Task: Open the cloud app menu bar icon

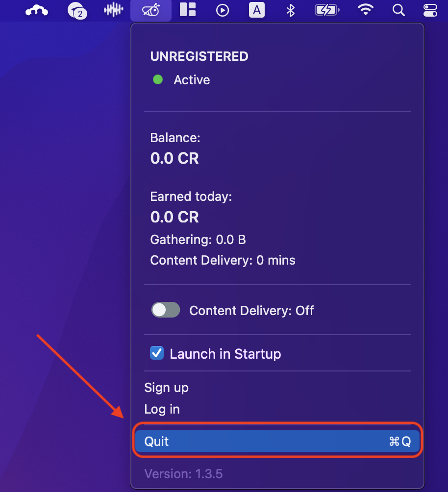Action: point(37,11)
